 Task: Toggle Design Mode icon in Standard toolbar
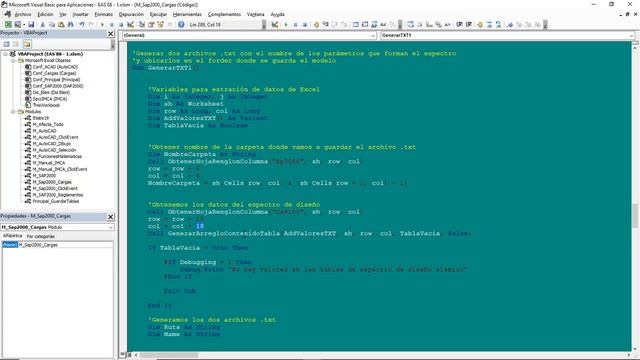coord(131,24)
